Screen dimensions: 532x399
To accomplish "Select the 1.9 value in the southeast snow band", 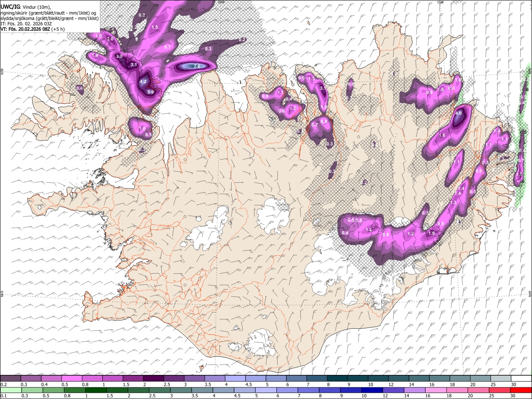I will click(431, 233).
